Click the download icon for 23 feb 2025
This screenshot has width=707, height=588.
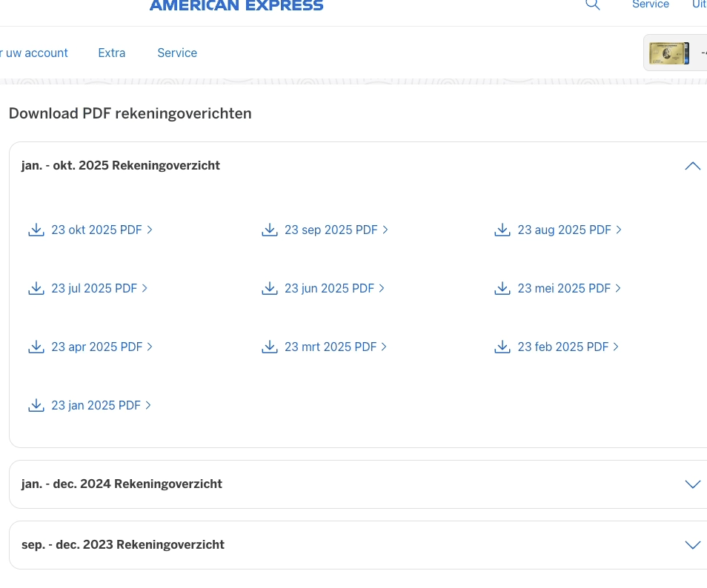tap(502, 347)
